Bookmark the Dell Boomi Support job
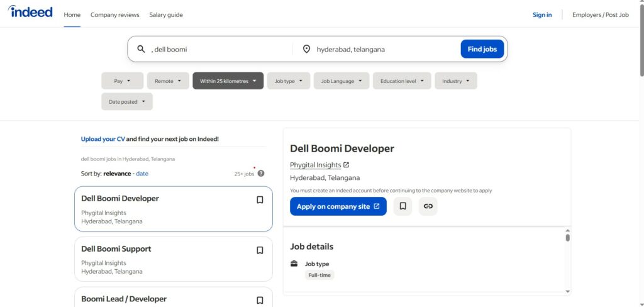Viewport: 644px width, 307px height. coord(260,250)
